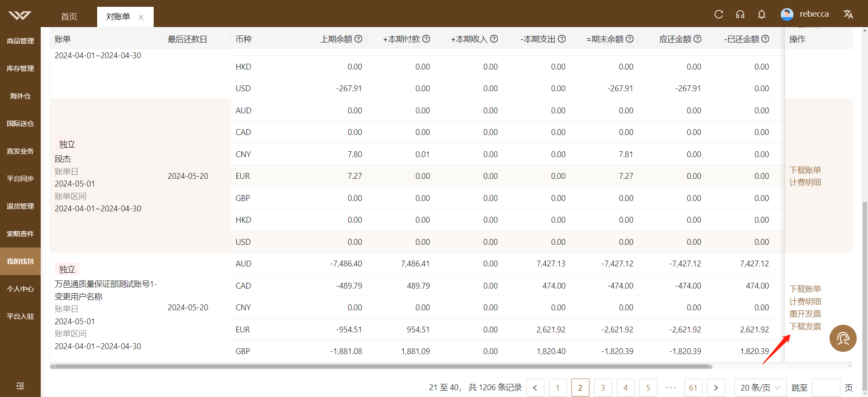Screen dimensions: 868x397
Task: Open 商品管理 in sidebar
Action: click(x=20, y=41)
